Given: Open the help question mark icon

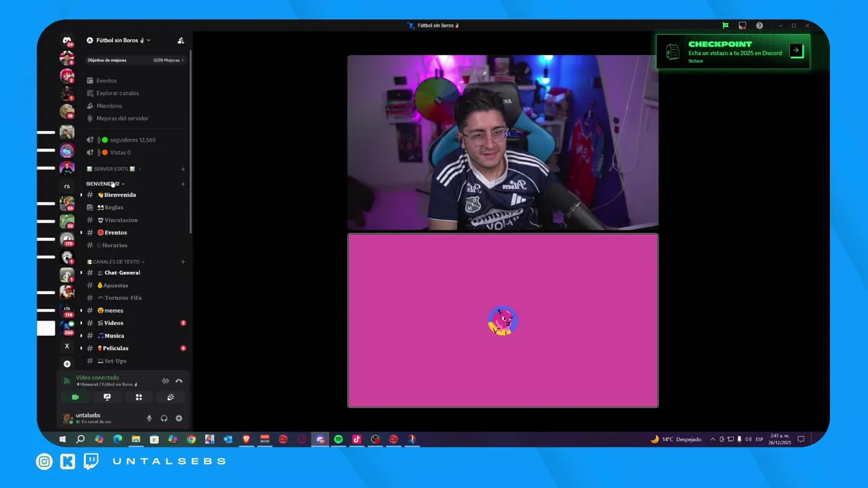Looking at the screenshot, I should pos(759,26).
